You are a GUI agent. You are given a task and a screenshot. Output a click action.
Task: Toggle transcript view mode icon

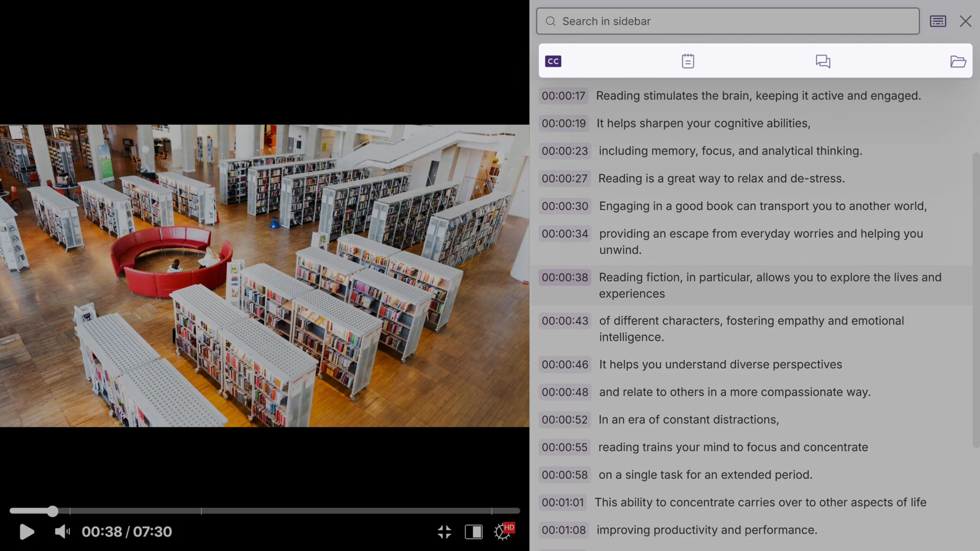(938, 21)
